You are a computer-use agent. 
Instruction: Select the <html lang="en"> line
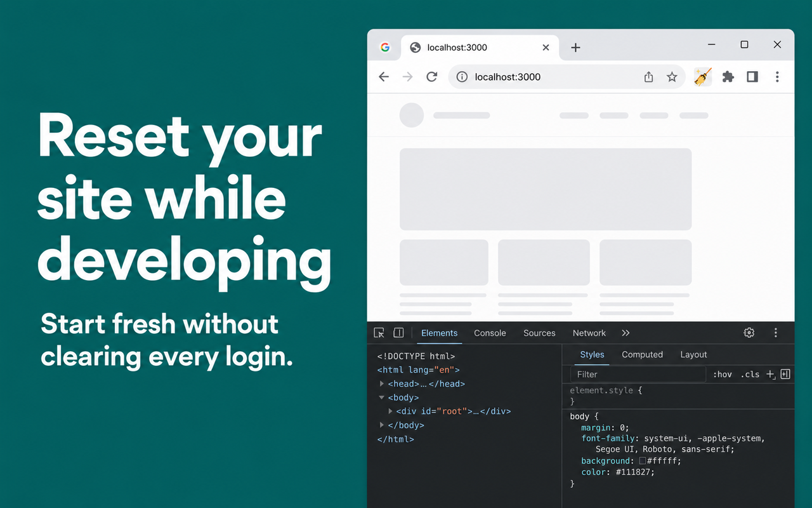click(419, 370)
